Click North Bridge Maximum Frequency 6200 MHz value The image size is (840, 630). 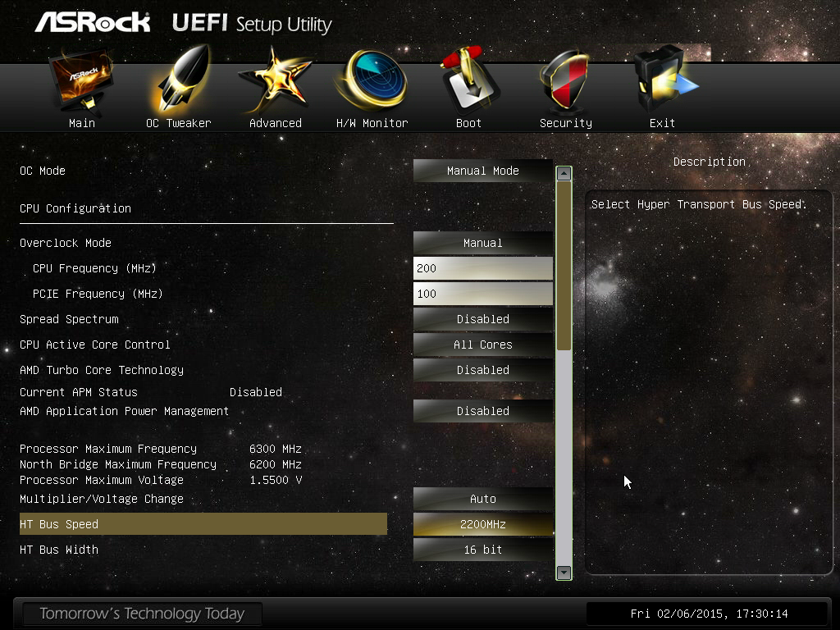click(276, 464)
